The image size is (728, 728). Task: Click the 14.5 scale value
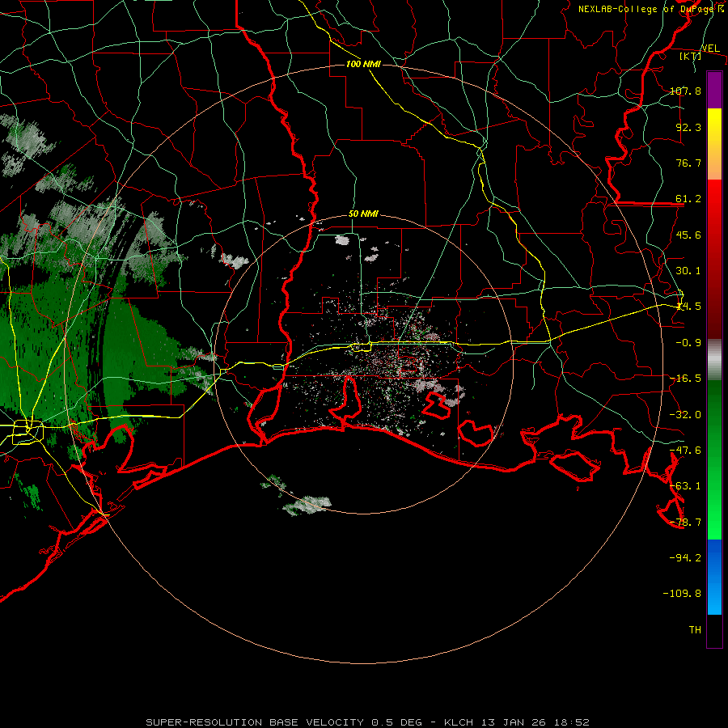(688, 307)
